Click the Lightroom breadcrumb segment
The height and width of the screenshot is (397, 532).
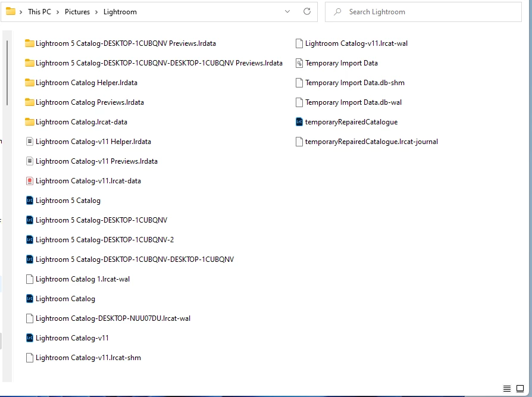(120, 12)
